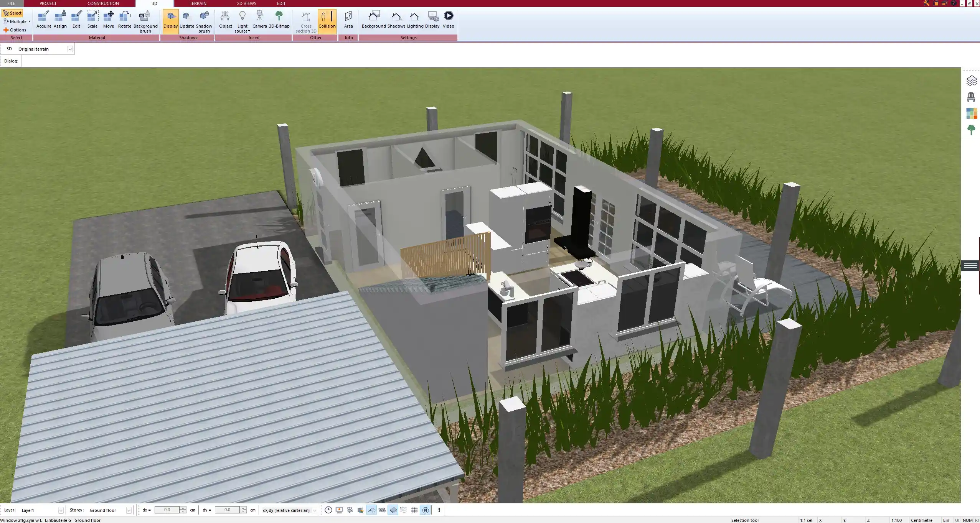Open the FILE menu
Viewport: 980px width, 523px height.
[x=11, y=3]
